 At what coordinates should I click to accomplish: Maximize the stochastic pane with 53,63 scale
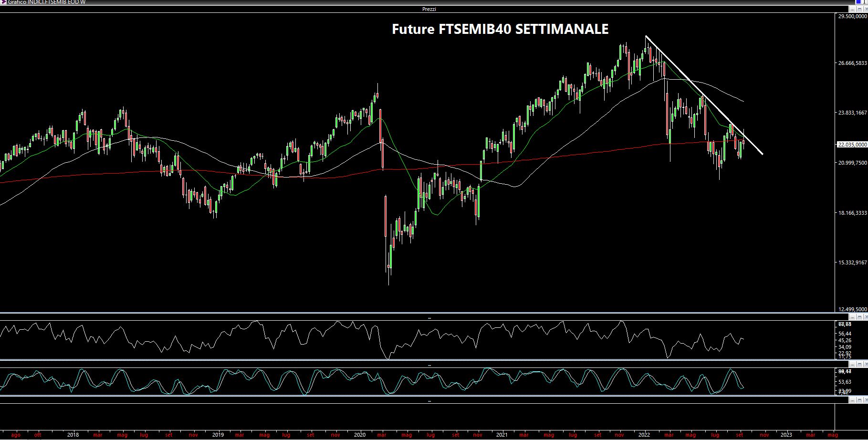point(858,365)
